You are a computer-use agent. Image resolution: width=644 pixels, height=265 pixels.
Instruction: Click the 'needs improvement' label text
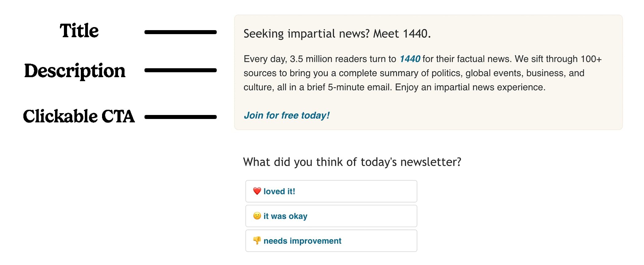pos(302,241)
